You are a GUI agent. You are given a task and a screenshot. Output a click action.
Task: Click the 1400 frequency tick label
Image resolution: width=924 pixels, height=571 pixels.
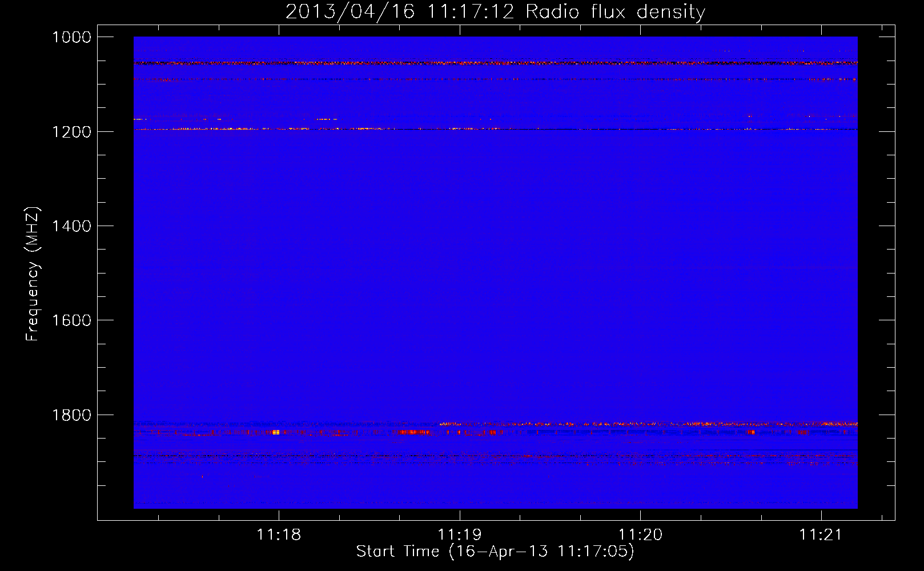click(71, 226)
